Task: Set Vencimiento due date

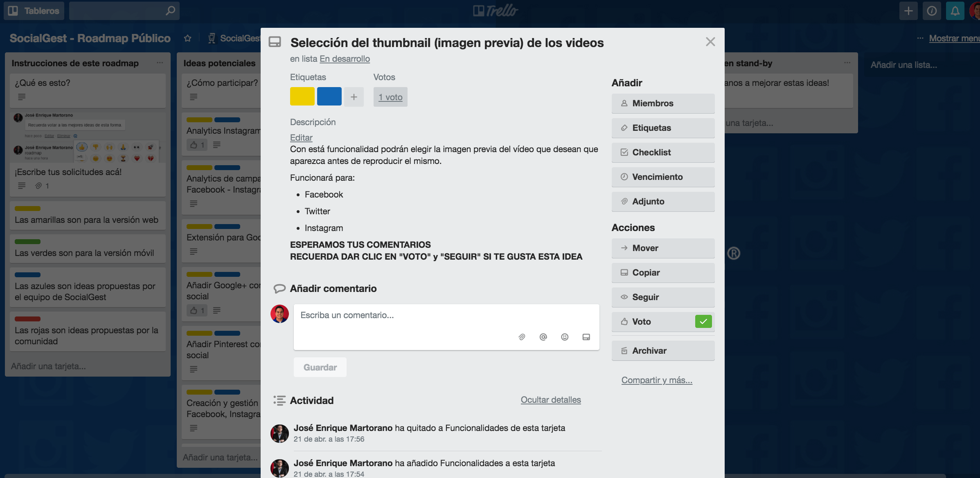Action: [663, 177]
